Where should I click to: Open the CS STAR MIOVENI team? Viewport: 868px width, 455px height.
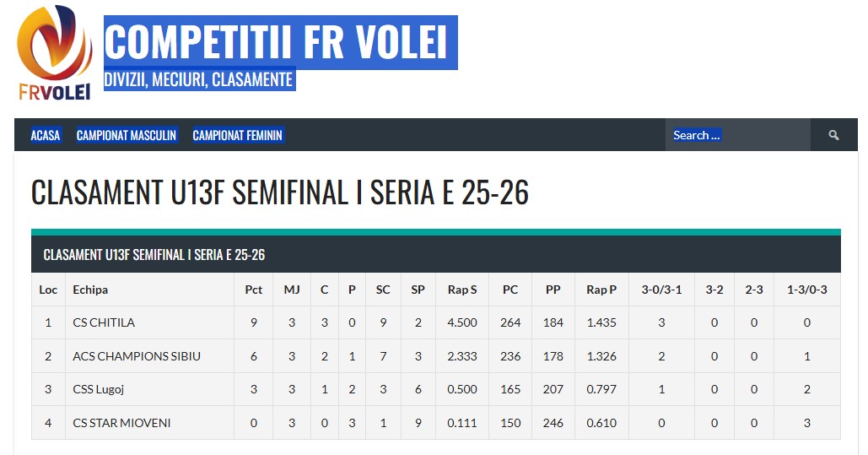point(121,423)
